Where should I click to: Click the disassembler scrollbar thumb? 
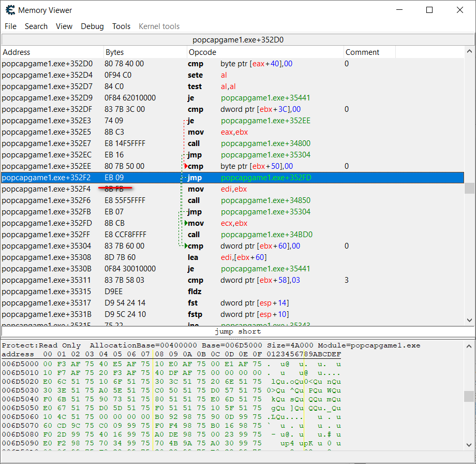pyautogui.click(x=469, y=188)
